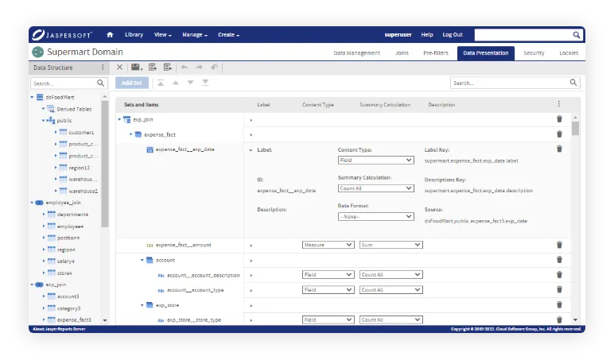Click the move up arrow icon
The width and height of the screenshot is (614, 364).
coord(176,83)
